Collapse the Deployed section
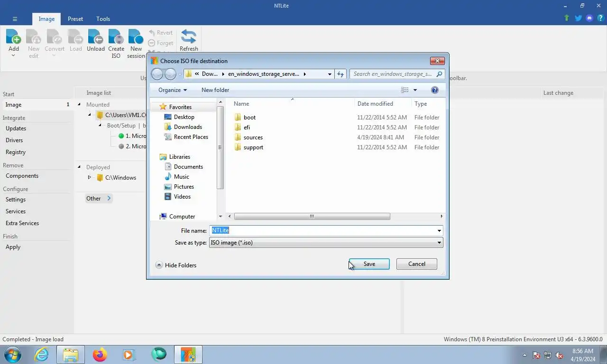The height and width of the screenshot is (364, 607). [80, 167]
